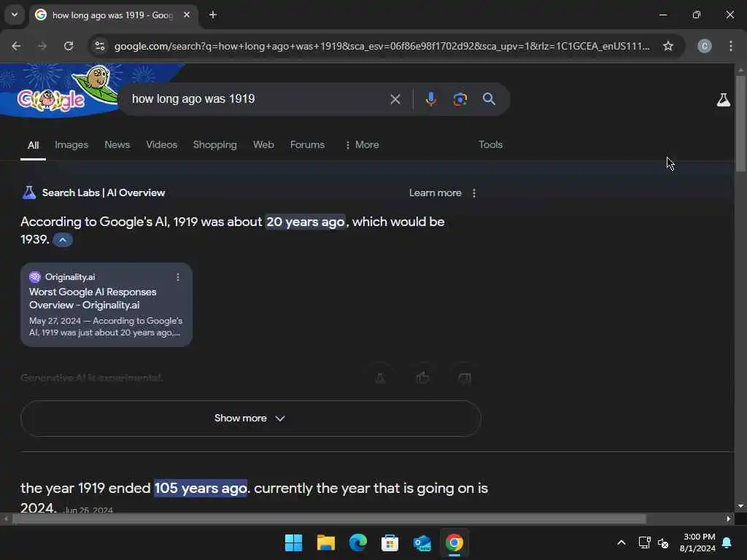Click the network tray icon
This screenshot has height=560, width=747.
pyautogui.click(x=644, y=542)
